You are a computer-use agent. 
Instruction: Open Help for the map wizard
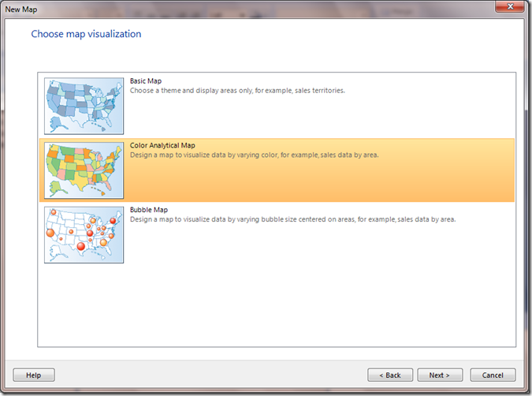click(34, 375)
